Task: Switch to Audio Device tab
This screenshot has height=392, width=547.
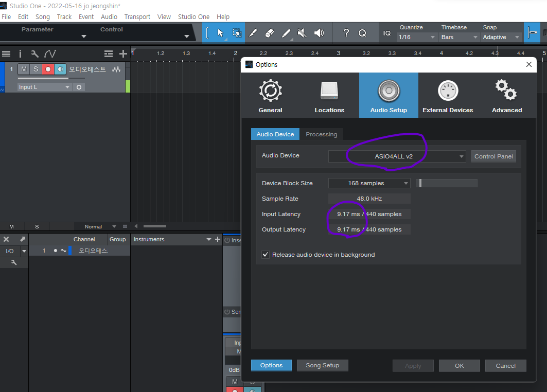Action: pyautogui.click(x=275, y=134)
